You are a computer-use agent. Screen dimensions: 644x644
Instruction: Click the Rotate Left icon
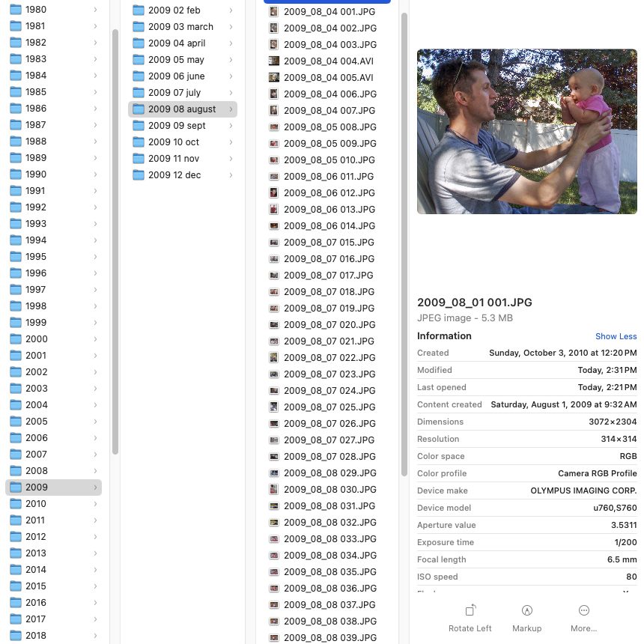470,610
